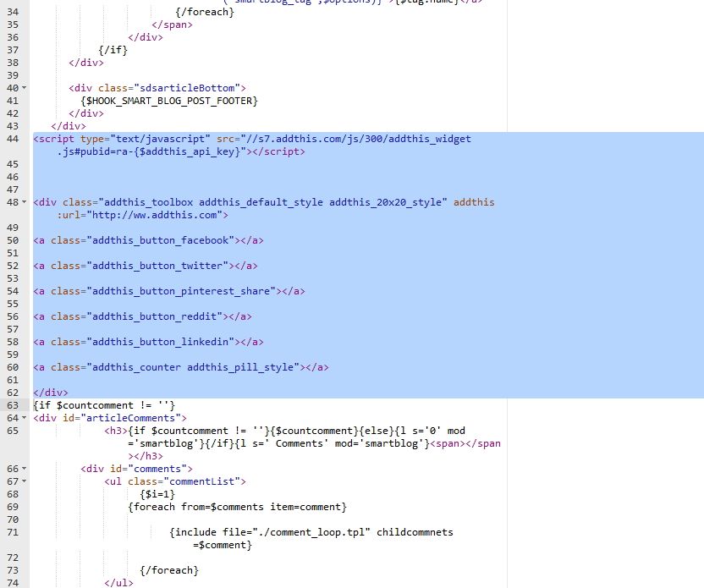
Task: Collapse the fold arrow at line 67
Action: click(25, 481)
